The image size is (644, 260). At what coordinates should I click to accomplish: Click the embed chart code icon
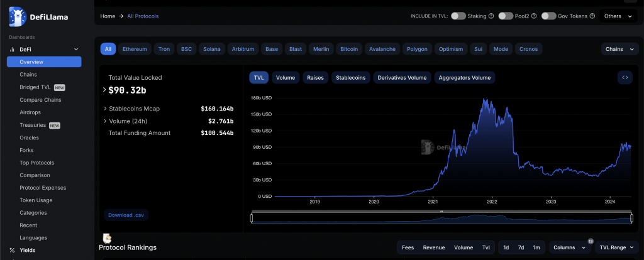(x=625, y=77)
